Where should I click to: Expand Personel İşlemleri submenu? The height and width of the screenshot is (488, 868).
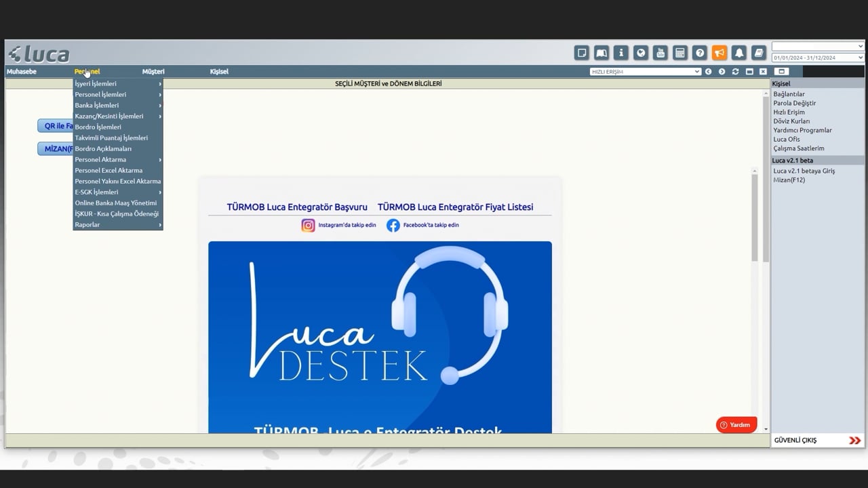coord(118,94)
